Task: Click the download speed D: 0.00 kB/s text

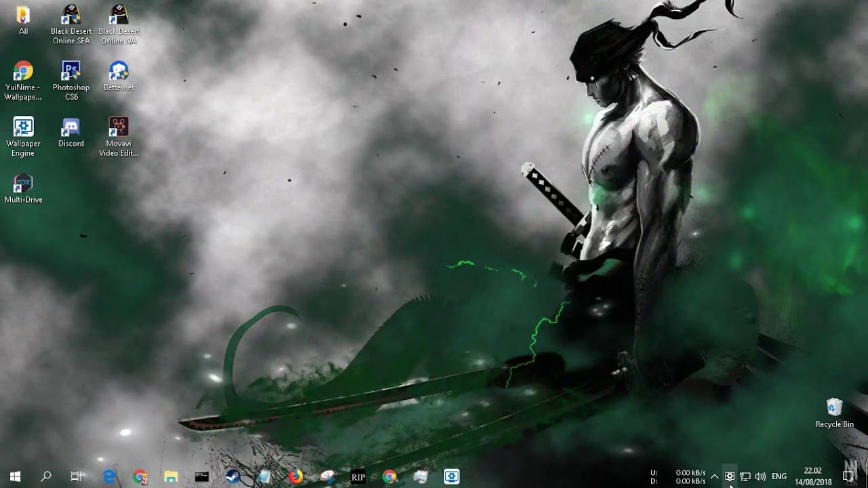Action: [x=678, y=481]
